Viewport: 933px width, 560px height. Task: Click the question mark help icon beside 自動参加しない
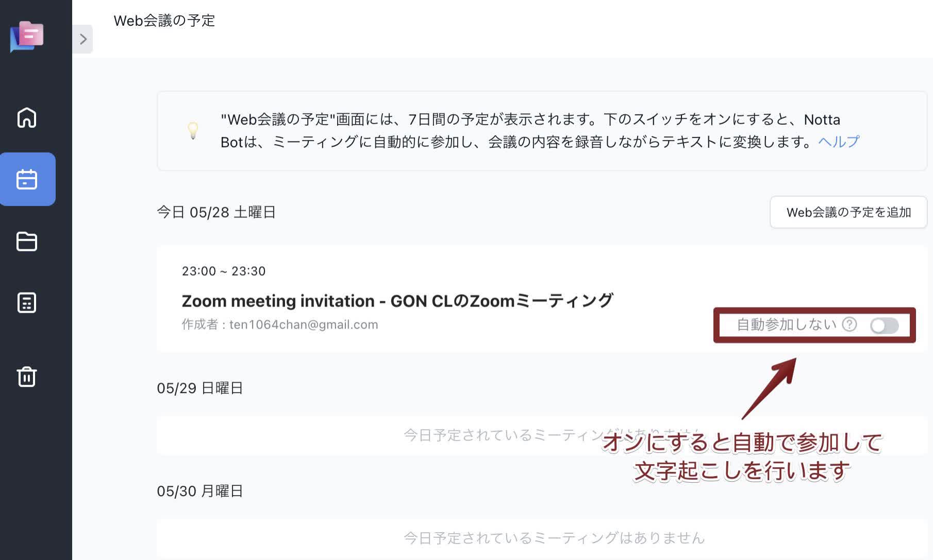[x=849, y=324]
